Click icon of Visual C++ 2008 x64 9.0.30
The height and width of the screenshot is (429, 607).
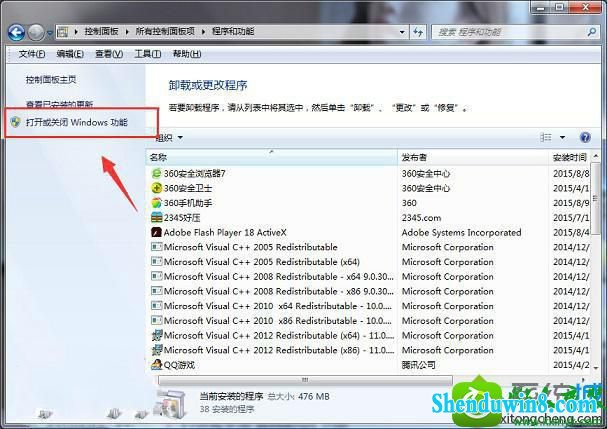point(156,276)
